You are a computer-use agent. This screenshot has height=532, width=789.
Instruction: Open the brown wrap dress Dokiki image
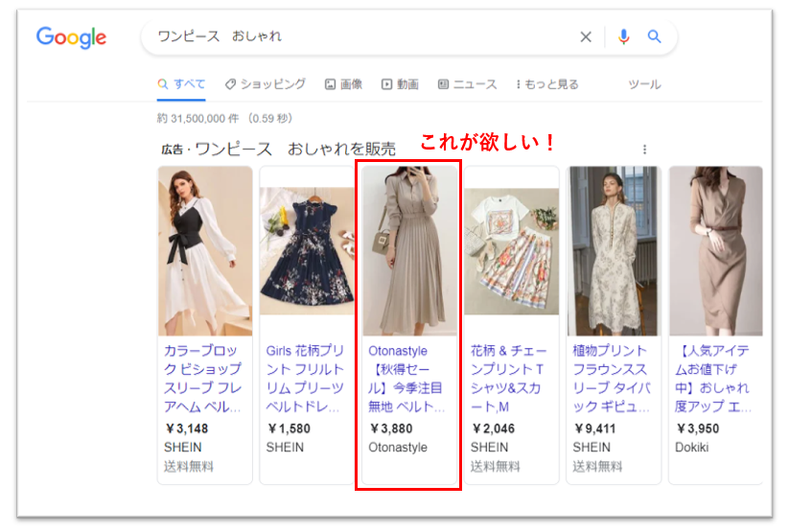716,251
